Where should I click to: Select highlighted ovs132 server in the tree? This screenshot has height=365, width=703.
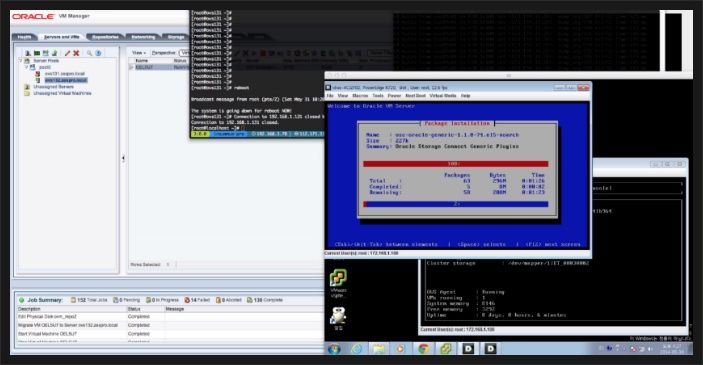tap(66, 80)
